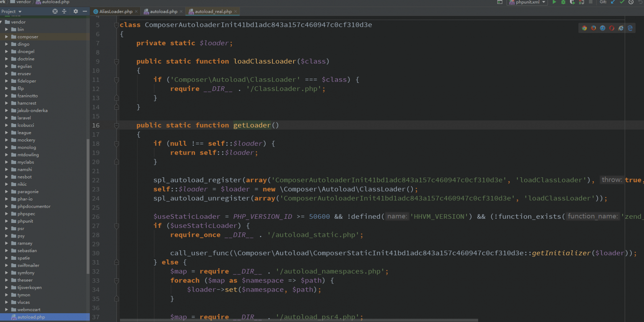Screen dimensions: 644x322
Task: Fold the if block on line 11
Action: pos(117,80)
